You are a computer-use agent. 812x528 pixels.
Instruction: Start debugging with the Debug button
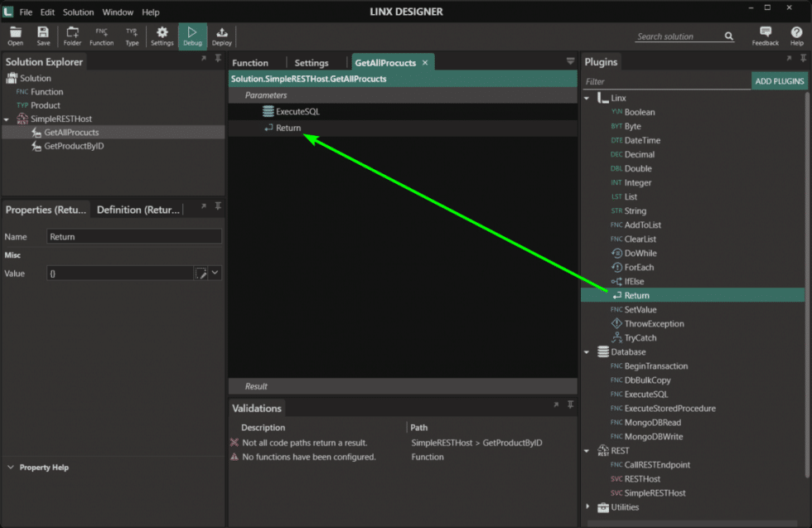tap(192, 36)
